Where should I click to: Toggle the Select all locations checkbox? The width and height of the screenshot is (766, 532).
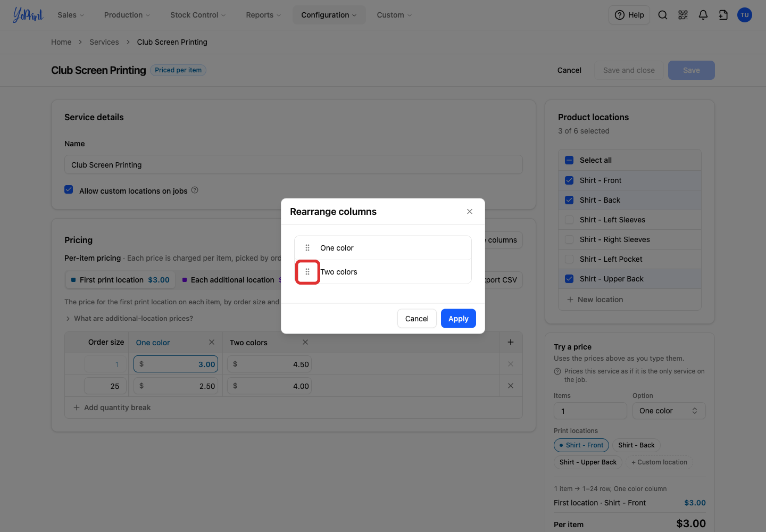point(569,160)
